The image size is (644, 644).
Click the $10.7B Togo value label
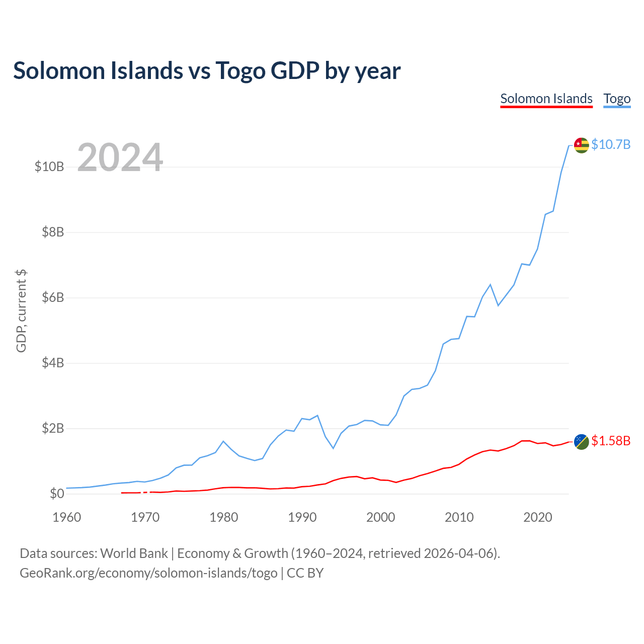[x=611, y=144]
